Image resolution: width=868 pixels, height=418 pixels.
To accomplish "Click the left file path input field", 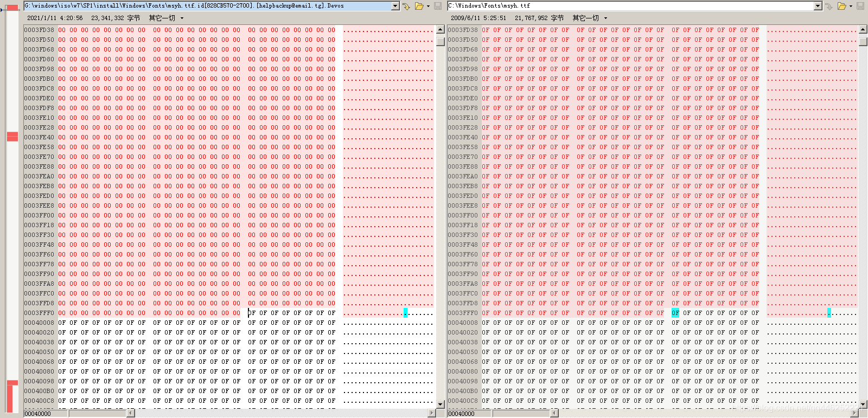I will pyautogui.click(x=206, y=6).
